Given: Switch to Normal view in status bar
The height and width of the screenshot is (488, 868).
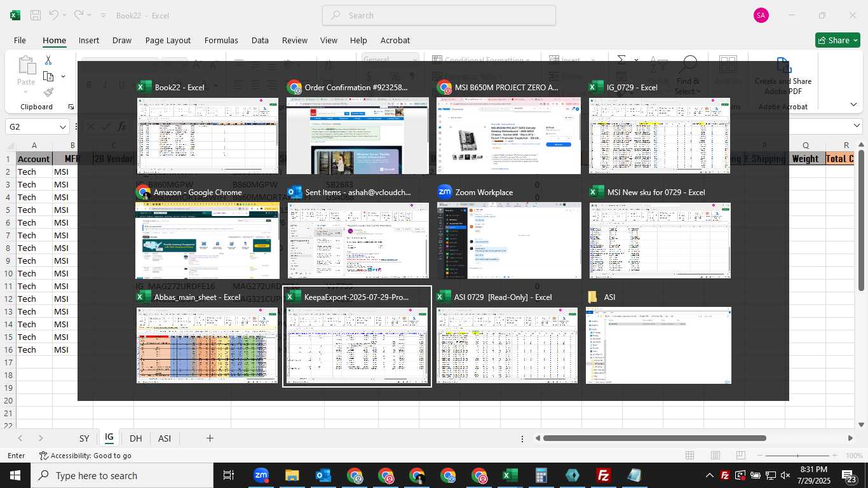Looking at the screenshot, I should (x=689, y=456).
